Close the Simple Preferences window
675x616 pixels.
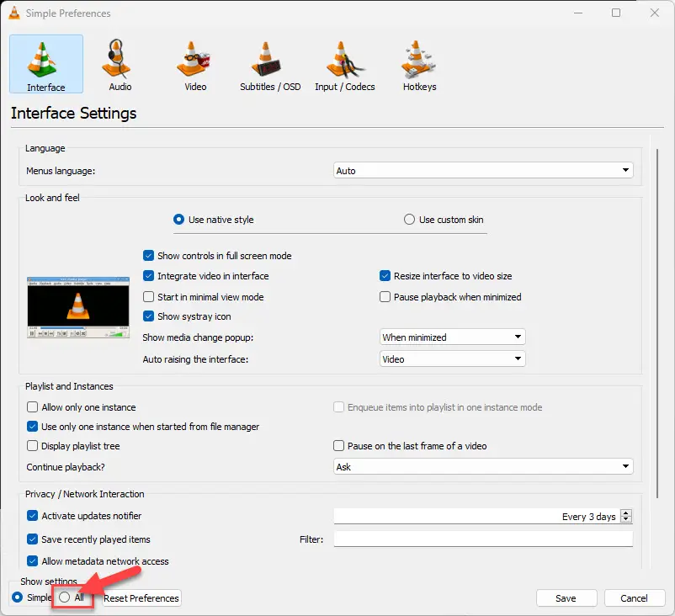[654, 13]
